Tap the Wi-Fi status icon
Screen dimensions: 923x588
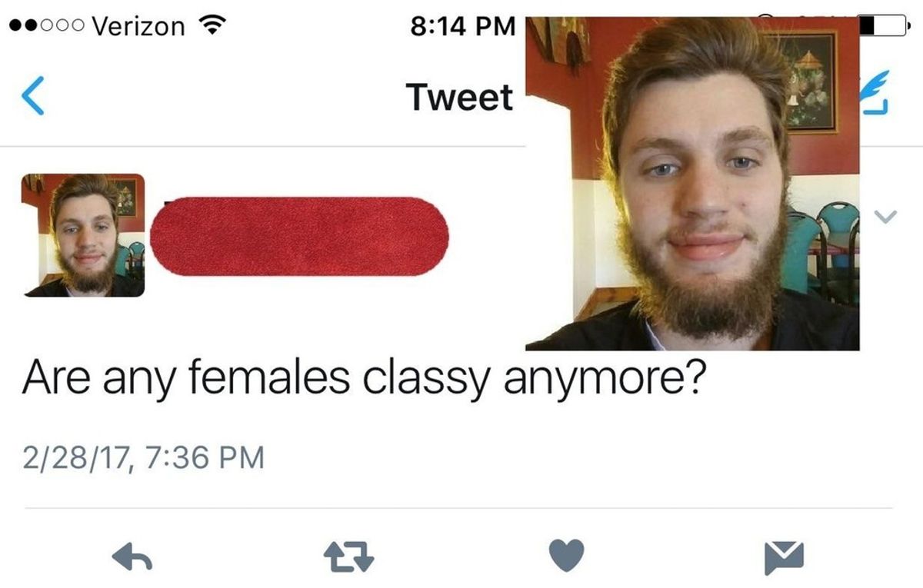point(210,26)
